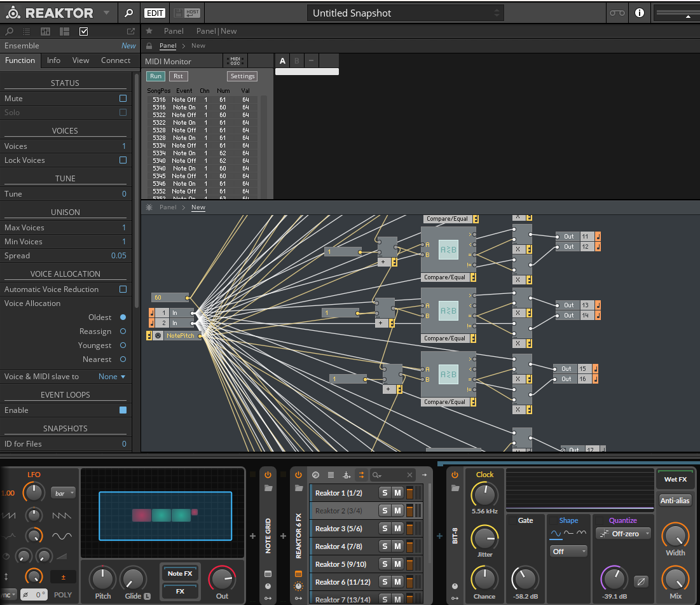Click the EDIT mode button
Screen dimensions: 700x605
(155, 13)
